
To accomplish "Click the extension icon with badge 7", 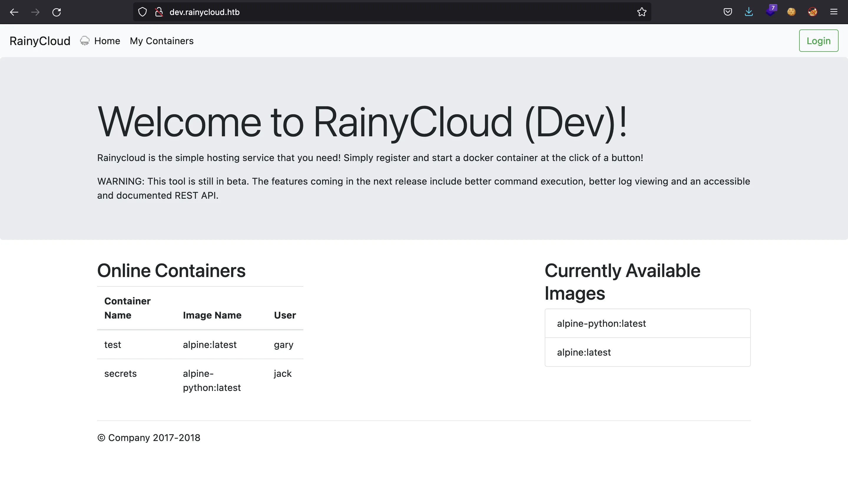I will (x=771, y=11).
